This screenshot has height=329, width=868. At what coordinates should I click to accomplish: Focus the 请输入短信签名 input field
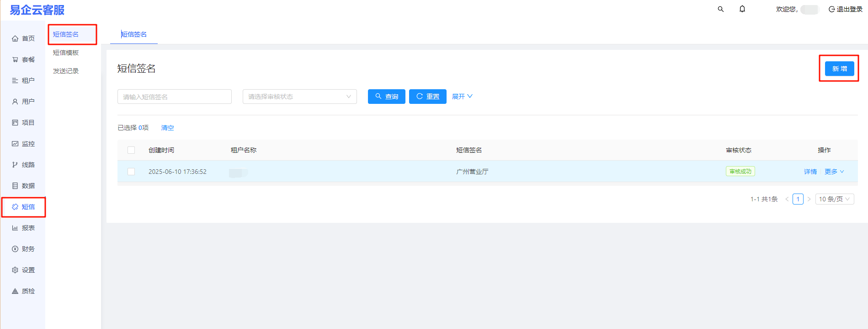point(174,97)
